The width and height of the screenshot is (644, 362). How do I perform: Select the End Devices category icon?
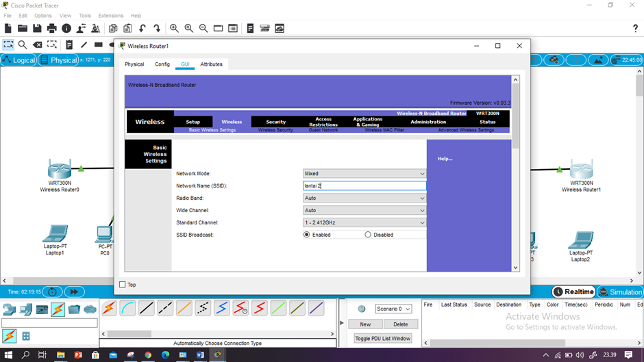point(25,309)
